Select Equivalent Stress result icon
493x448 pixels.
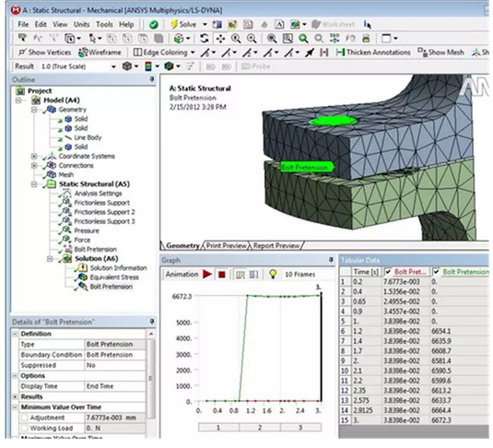click(82, 277)
